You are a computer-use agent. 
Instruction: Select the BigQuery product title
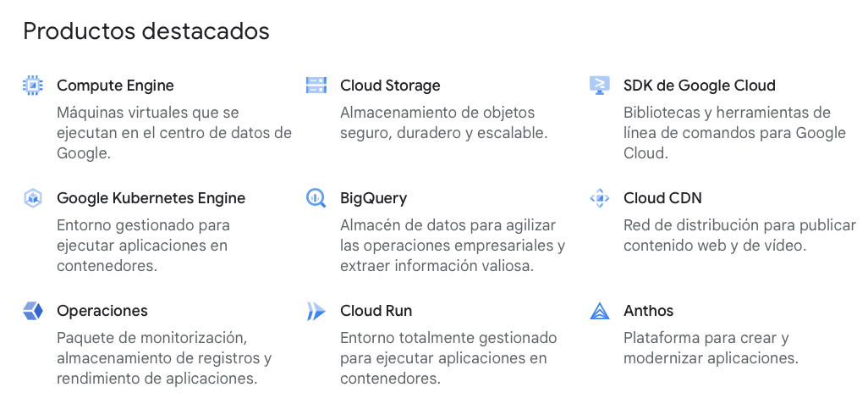point(374,198)
